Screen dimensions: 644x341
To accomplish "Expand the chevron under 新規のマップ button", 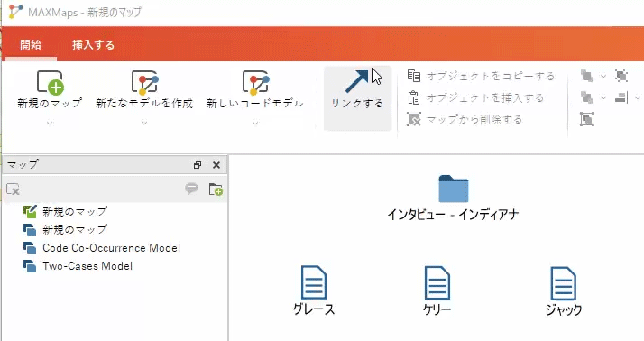I will (x=50, y=123).
